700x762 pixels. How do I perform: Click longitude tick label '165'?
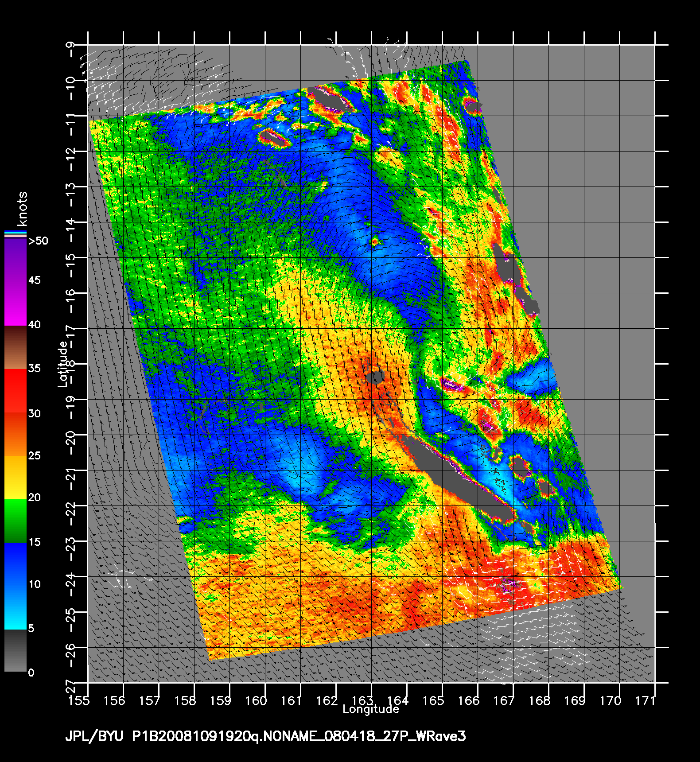[x=433, y=700]
